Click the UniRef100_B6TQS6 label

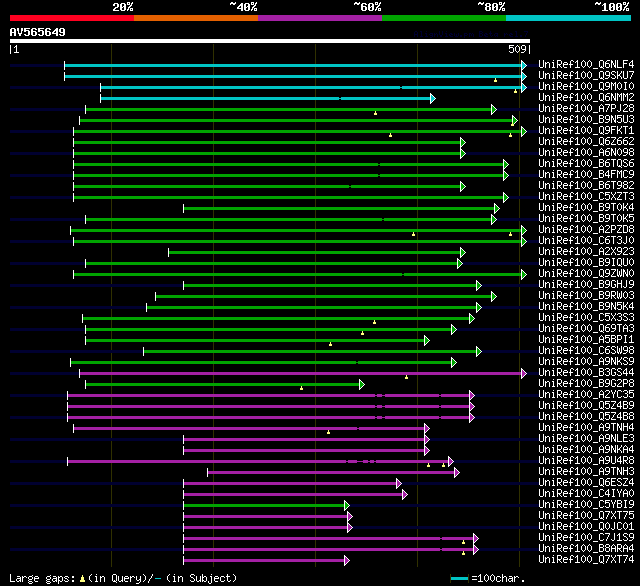coord(586,163)
